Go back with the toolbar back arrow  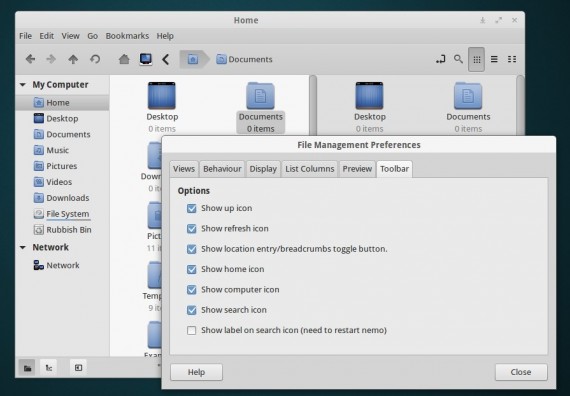[31, 59]
